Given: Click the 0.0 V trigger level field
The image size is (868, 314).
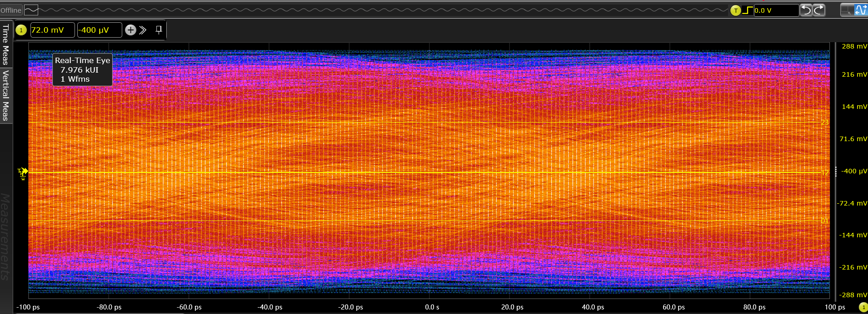Looking at the screenshot, I should point(776,10).
